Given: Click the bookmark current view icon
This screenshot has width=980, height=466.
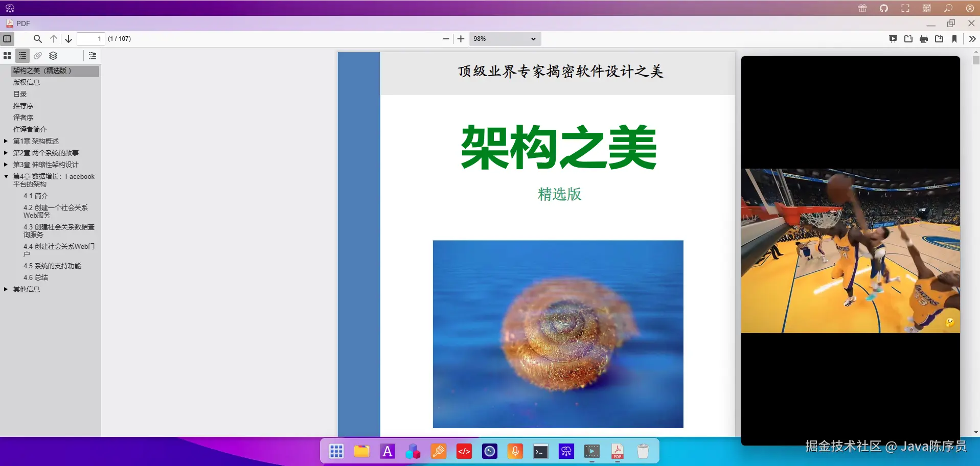Looking at the screenshot, I should tap(954, 39).
